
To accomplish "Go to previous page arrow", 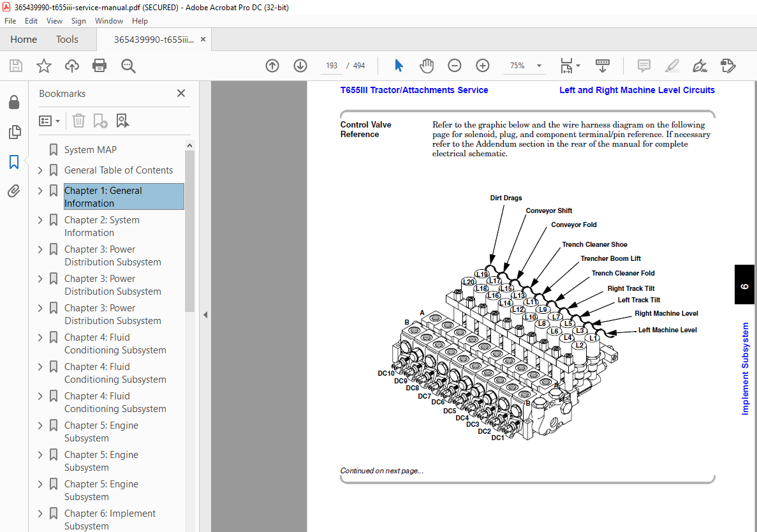I will (x=272, y=66).
